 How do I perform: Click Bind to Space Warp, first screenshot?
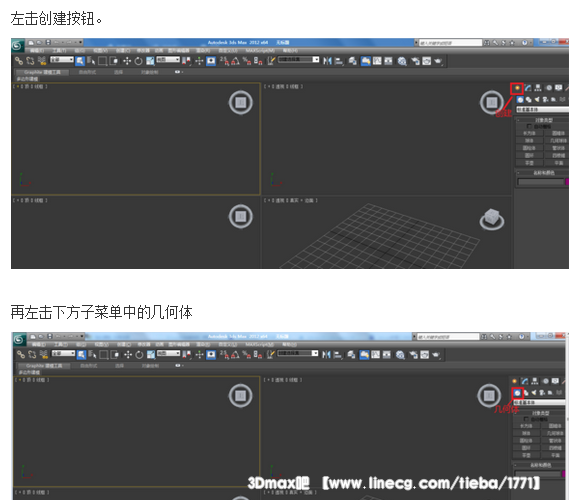point(42,61)
